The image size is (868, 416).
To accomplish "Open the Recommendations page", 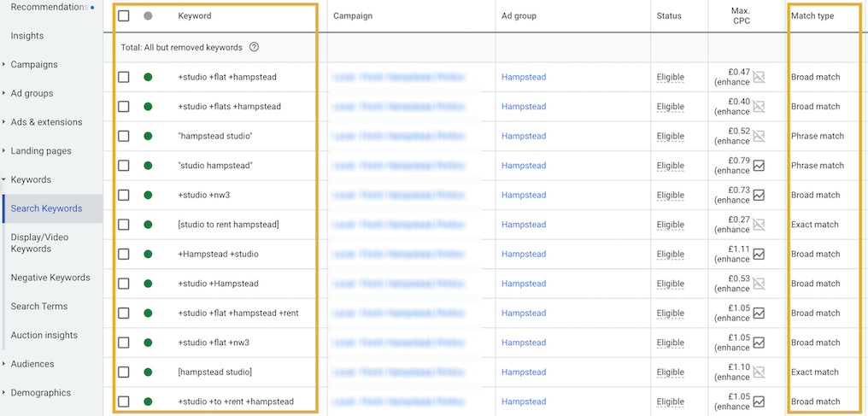I will pyautogui.click(x=50, y=7).
